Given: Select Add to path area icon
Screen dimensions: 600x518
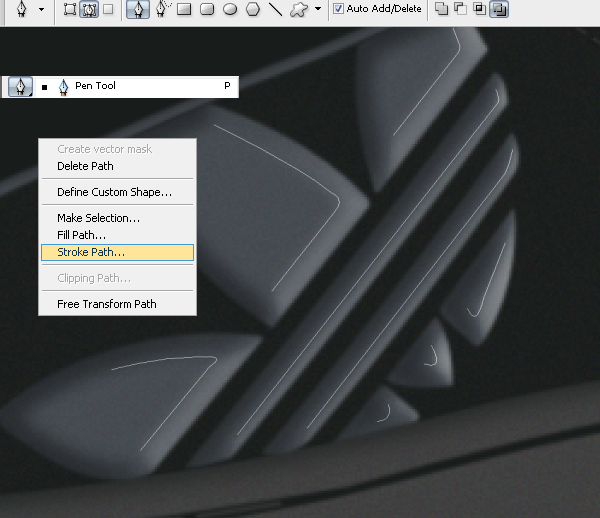Looking at the screenshot, I should coord(442,9).
